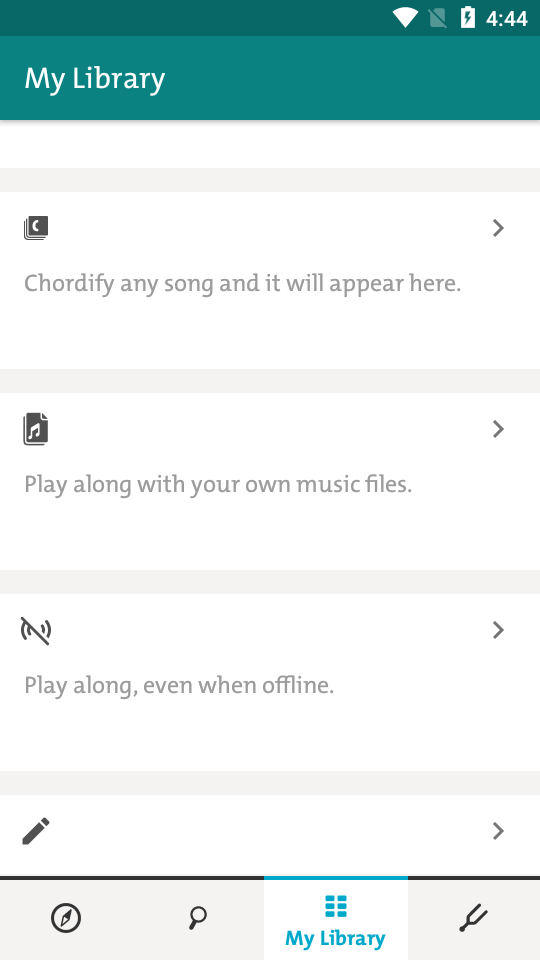Open the compass Discover tab
540x960 pixels.
[66, 918]
